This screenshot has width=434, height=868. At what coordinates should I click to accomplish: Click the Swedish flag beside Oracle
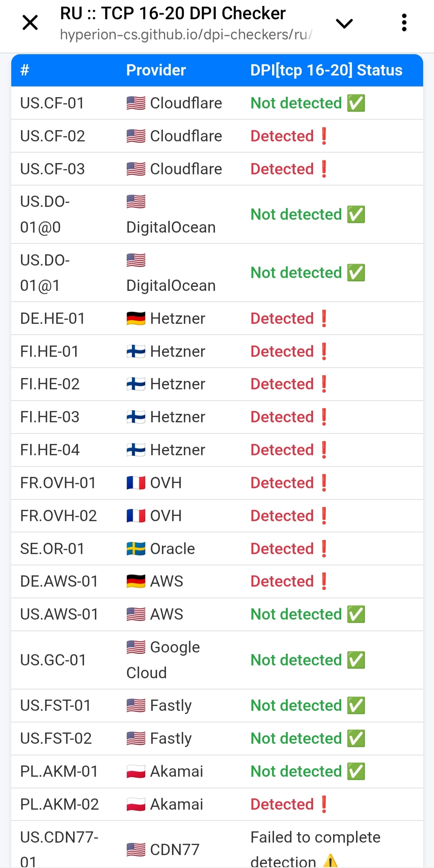tap(136, 549)
